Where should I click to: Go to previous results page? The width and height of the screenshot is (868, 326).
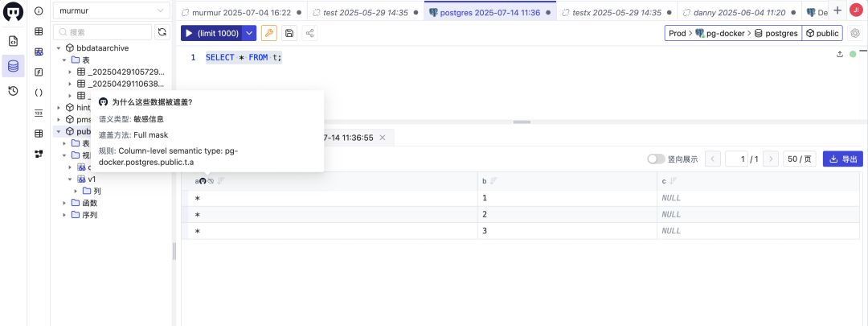tap(712, 159)
